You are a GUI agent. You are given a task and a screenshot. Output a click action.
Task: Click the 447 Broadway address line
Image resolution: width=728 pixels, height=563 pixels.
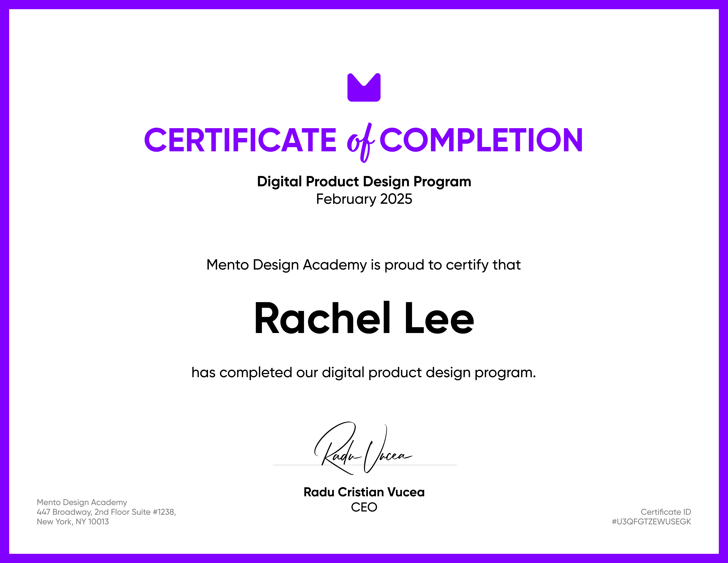106,512
